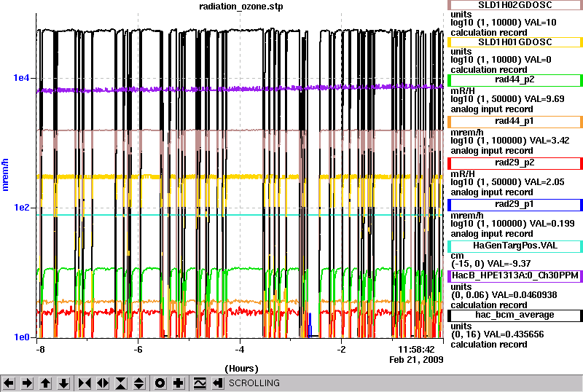Click the return-to-scrolling arrow icon

[218, 383]
